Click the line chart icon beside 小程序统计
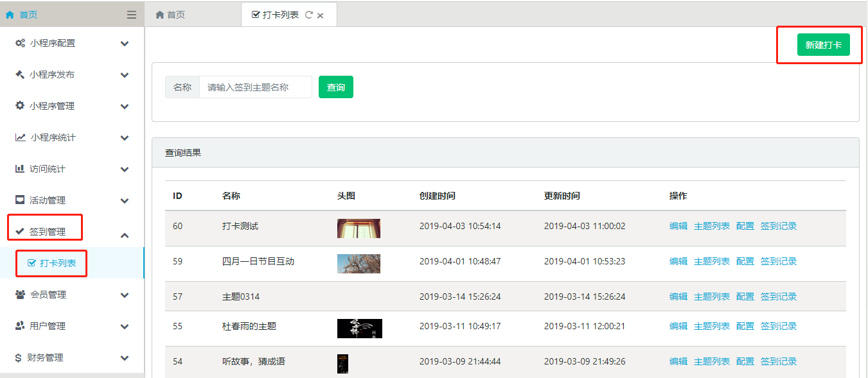Viewport: 868px width, 378px height. (21, 137)
